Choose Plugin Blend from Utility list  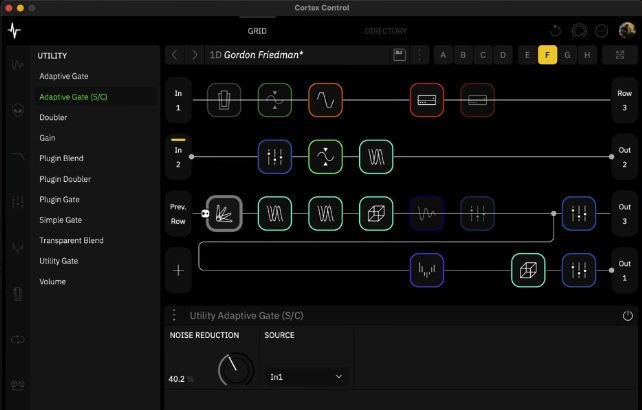(x=61, y=159)
